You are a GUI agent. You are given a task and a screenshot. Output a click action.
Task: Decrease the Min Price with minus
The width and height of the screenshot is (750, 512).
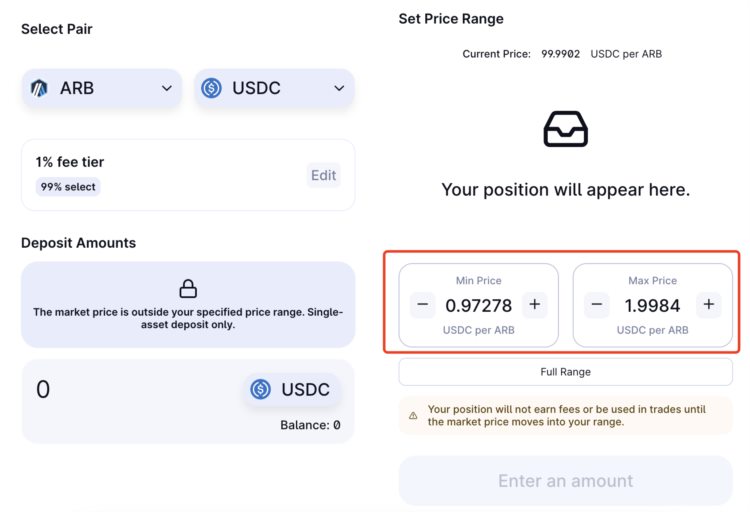[423, 305]
